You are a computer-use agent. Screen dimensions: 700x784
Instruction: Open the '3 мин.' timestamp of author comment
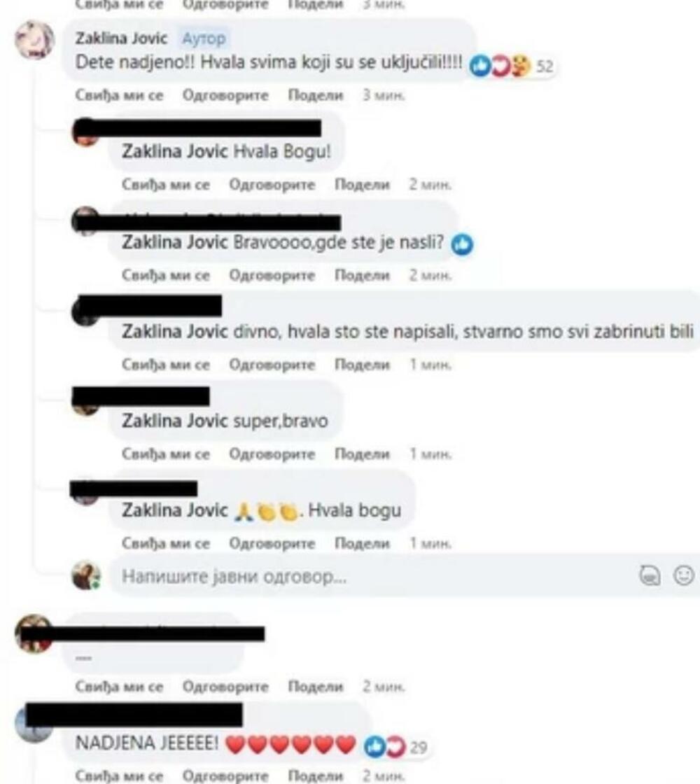click(x=384, y=95)
